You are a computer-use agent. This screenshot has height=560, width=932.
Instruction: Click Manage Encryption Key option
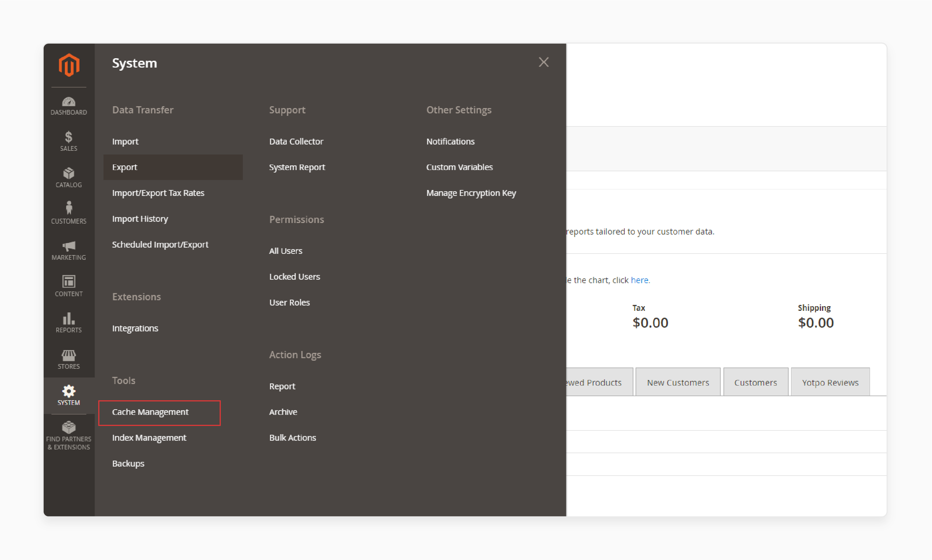click(x=471, y=193)
